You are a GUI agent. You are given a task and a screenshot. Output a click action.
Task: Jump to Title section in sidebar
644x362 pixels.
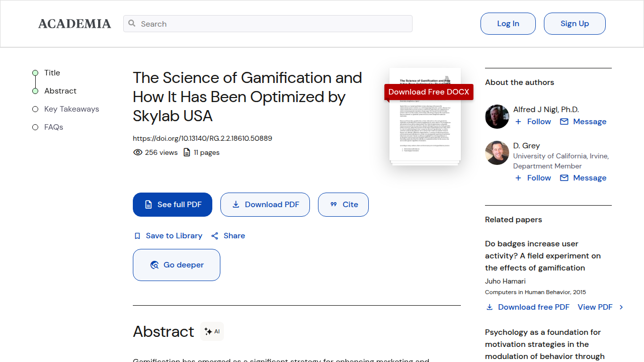52,73
